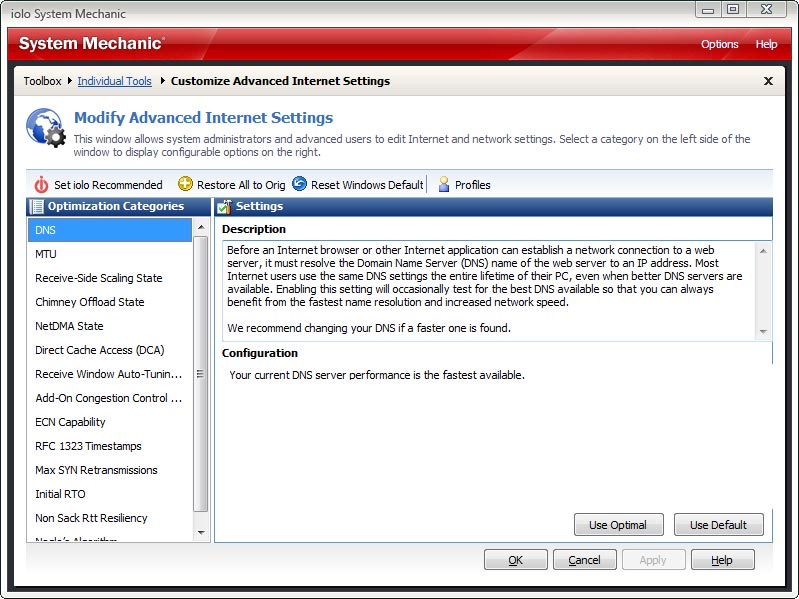Screen dimensions: 799x599
Task: Click Set iolo Recommended label
Action: tap(108, 185)
